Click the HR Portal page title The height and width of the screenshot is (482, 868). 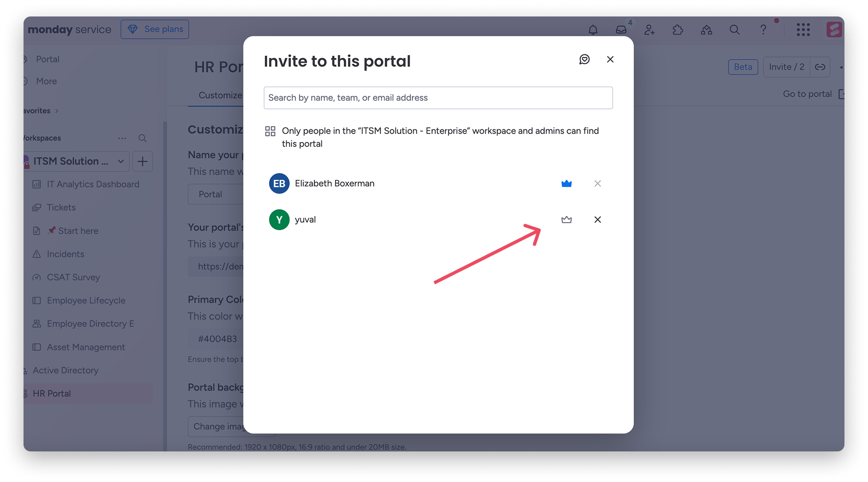(219, 67)
